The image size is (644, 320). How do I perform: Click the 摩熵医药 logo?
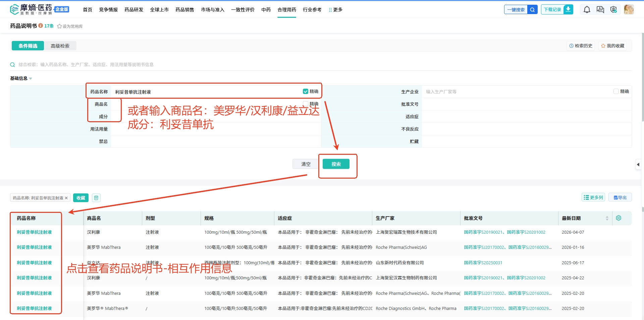point(31,9)
